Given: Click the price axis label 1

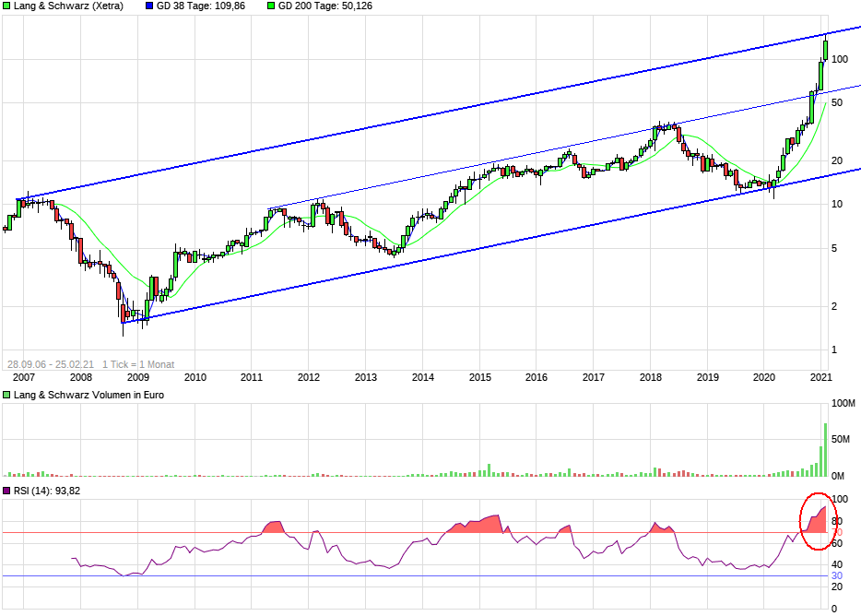Looking at the screenshot, I should pos(834,350).
